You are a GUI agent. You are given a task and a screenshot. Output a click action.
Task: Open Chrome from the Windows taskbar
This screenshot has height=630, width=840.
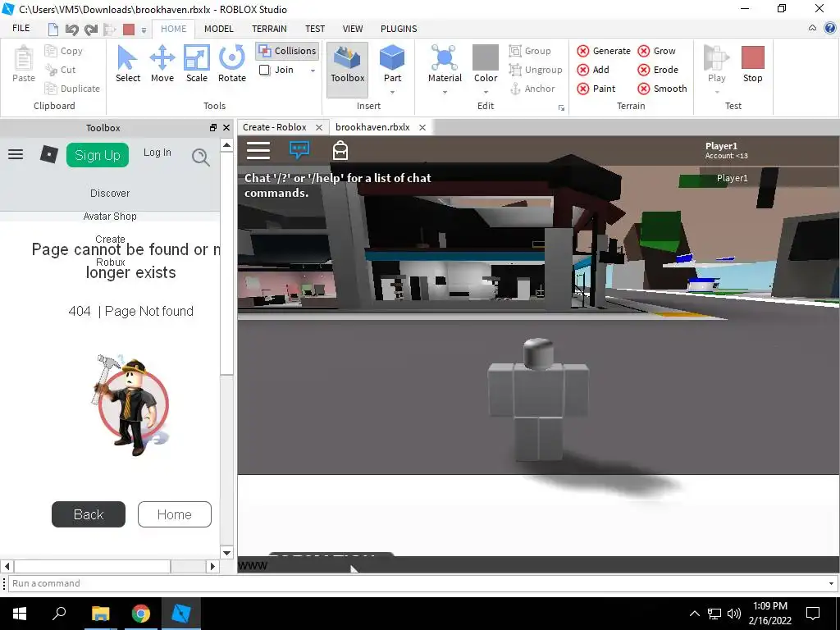click(141, 614)
